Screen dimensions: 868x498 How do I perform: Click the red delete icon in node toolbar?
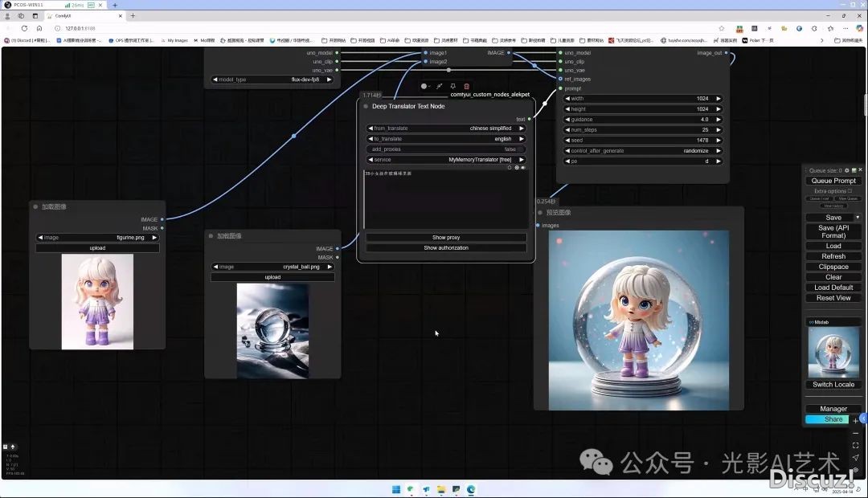[467, 86]
